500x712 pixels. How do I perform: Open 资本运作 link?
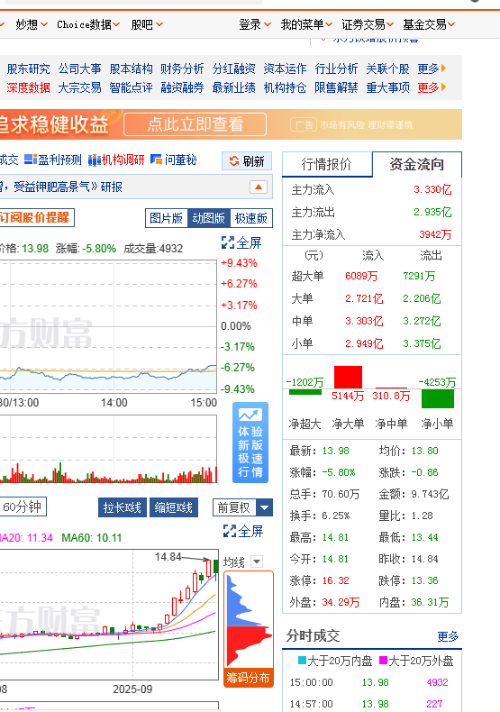click(285, 69)
